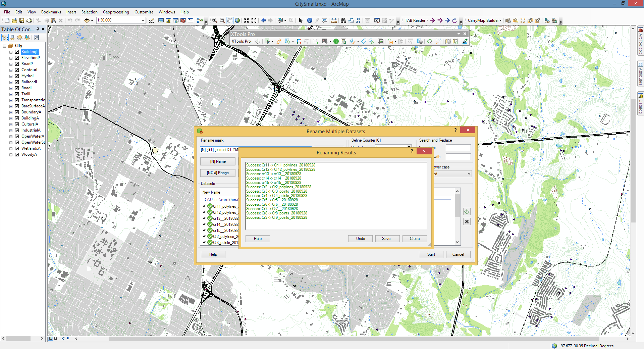Toggle the WetlandsA layer checkbox
The height and width of the screenshot is (349, 644).
(x=17, y=148)
